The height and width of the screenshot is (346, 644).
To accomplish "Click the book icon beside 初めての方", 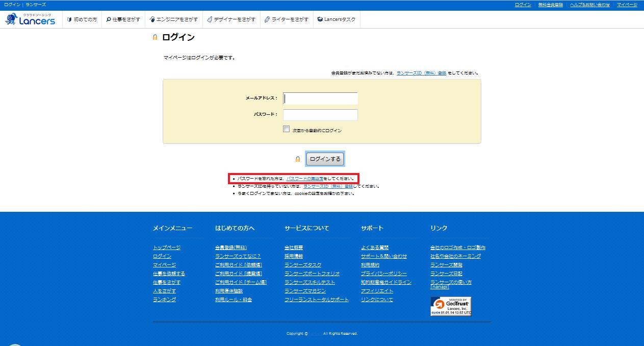I will [x=69, y=19].
